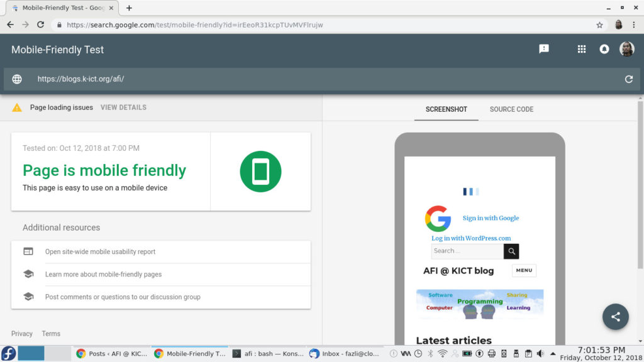Open Google notifications bell
This screenshot has height=362, width=644.
click(604, 49)
